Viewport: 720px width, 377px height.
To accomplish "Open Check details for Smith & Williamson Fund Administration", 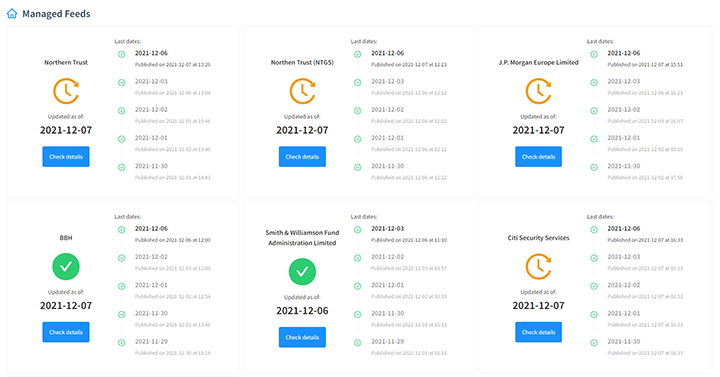I will [x=302, y=337].
